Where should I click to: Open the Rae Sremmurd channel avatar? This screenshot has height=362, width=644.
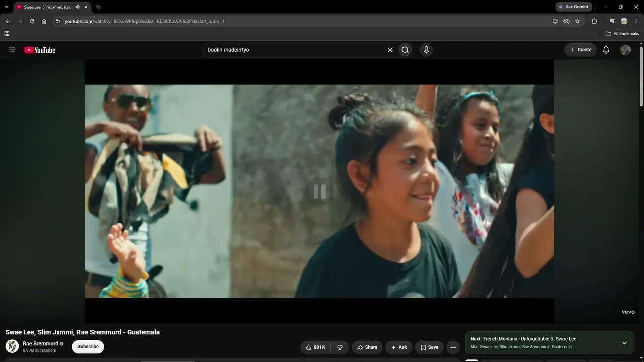coord(12,346)
